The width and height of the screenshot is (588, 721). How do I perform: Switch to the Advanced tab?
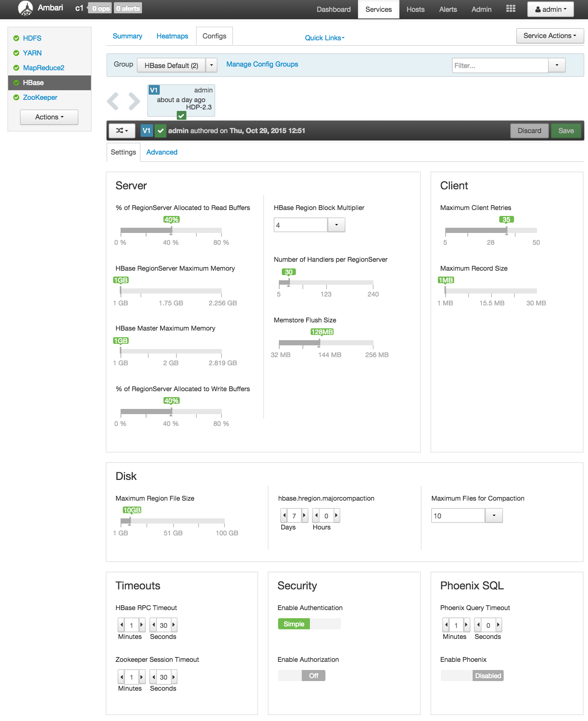coord(162,152)
